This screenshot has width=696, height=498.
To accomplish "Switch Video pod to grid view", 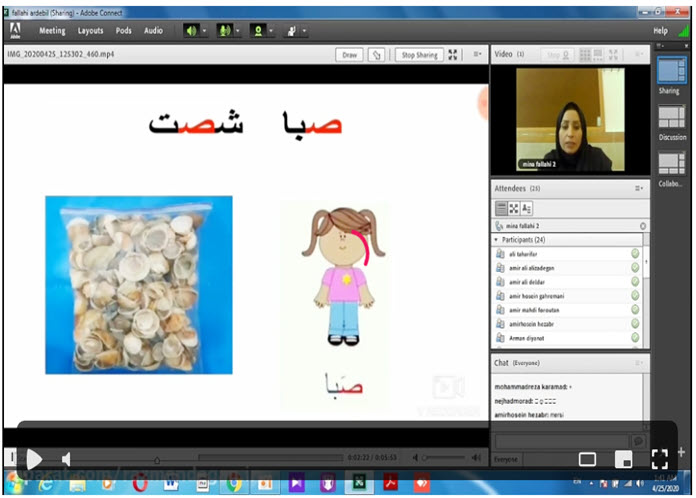I will 585,55.
